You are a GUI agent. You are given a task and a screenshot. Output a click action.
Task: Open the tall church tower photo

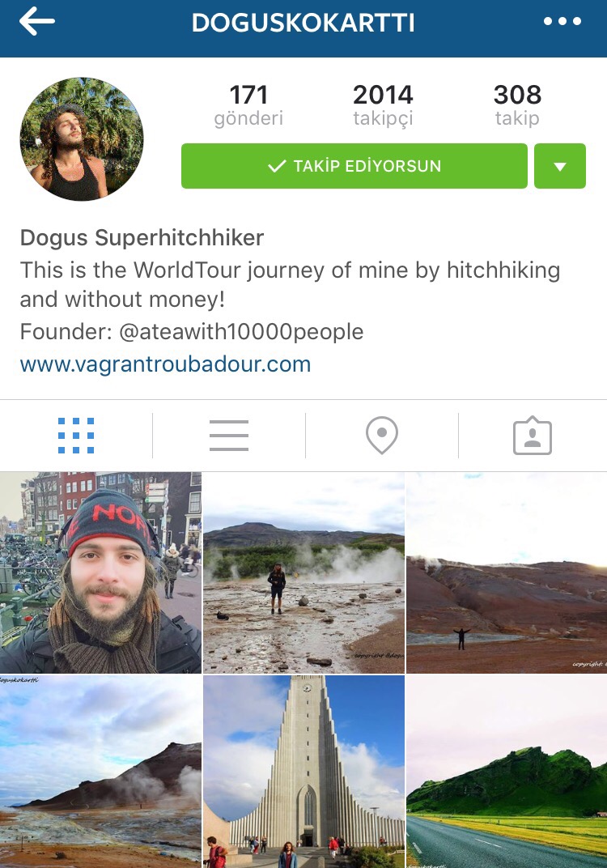click(303, 772)
